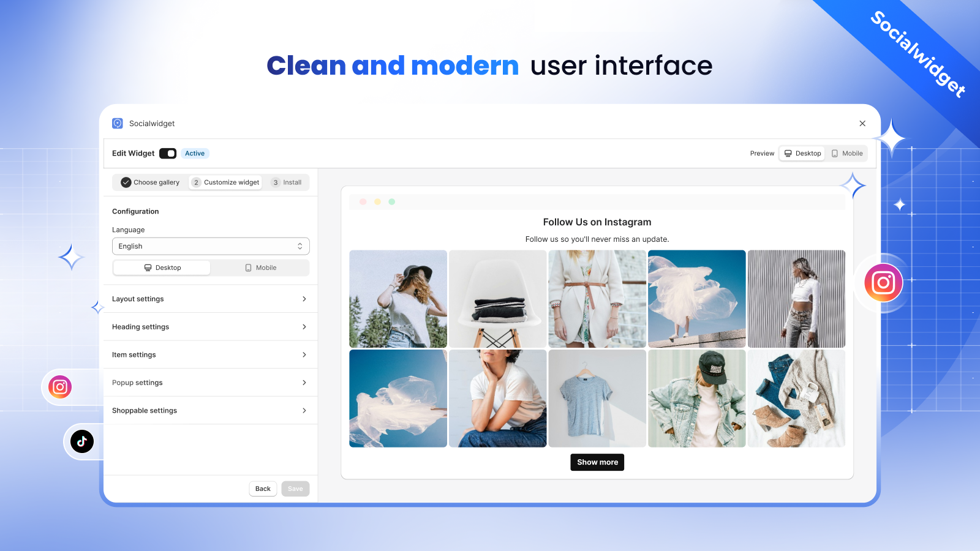The image size is (980, 551).
Task: Expand Layout settings section
Action: (x=210, y=299)
